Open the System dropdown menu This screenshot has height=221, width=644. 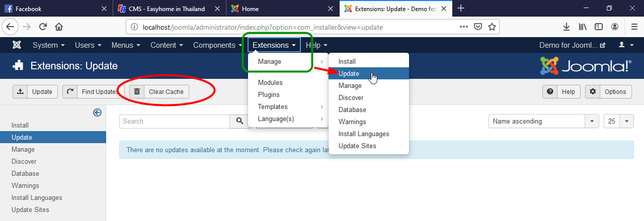(x=49, y=45)
